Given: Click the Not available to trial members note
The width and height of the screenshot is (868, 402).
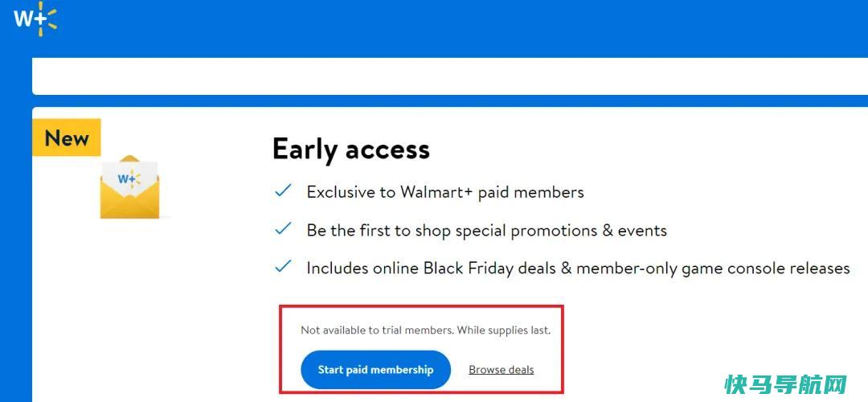Looking at the screenshot, I should tap(378, 330).
